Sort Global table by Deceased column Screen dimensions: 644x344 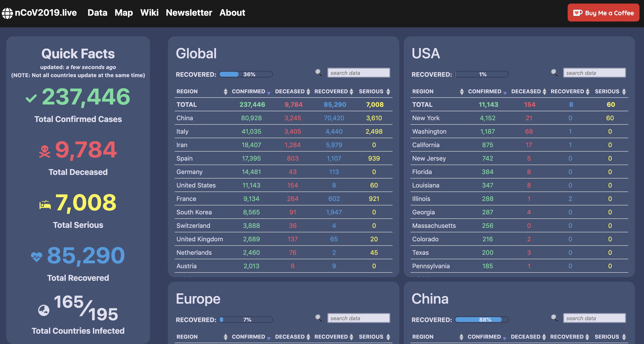pyautogui.click(x=308, y=92)
